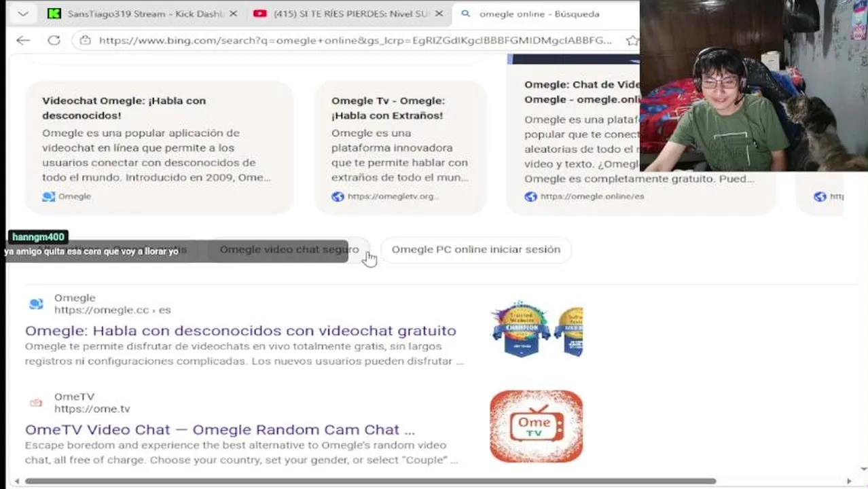Click the OmeTV favicon beside ome.tv result
This screenshot has height=489, width=868.
tap(36, 403)
